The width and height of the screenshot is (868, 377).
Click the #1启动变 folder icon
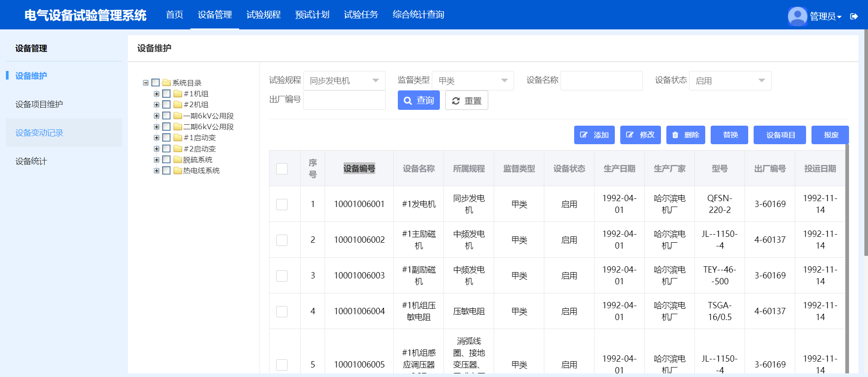click(178, 137)
